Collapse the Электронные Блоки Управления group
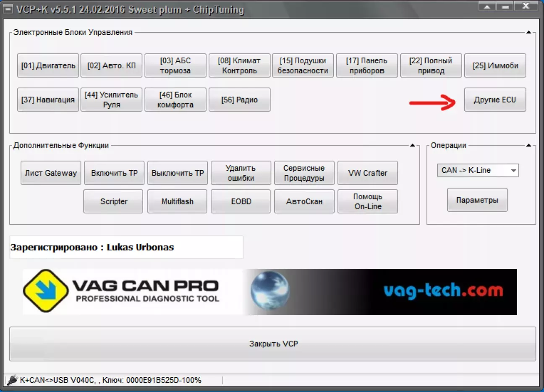 528,32
